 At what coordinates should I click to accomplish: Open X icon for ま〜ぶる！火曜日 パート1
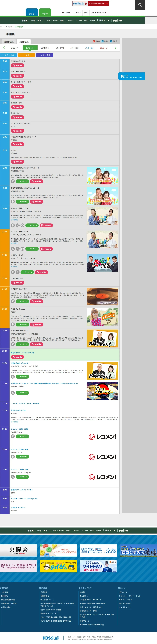pyautogui.click(x=18, y=226)
